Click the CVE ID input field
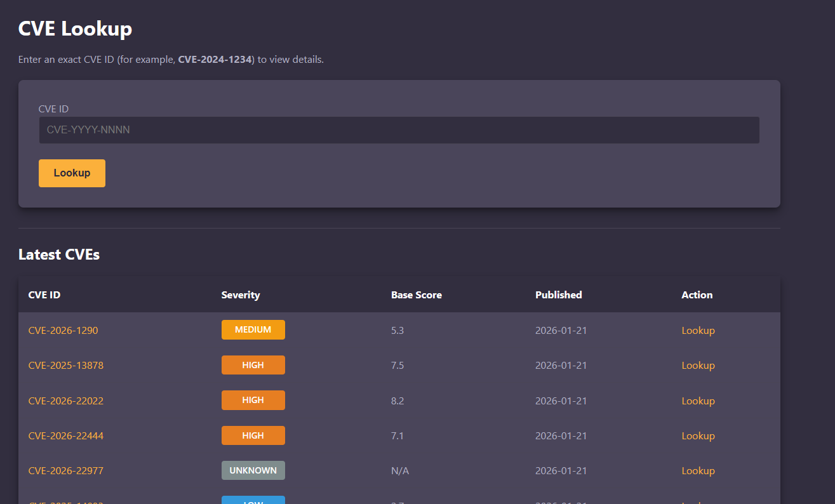Screen dimensions: 835x504 (399, 130)
